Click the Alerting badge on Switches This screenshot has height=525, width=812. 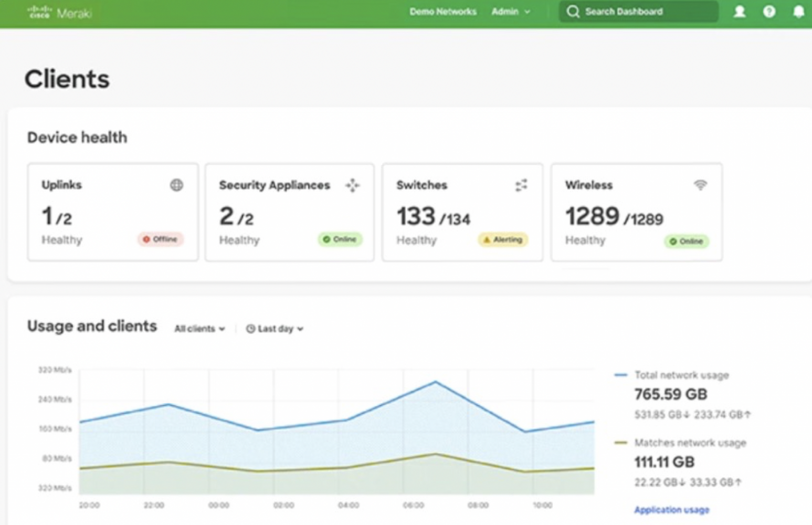502,240
